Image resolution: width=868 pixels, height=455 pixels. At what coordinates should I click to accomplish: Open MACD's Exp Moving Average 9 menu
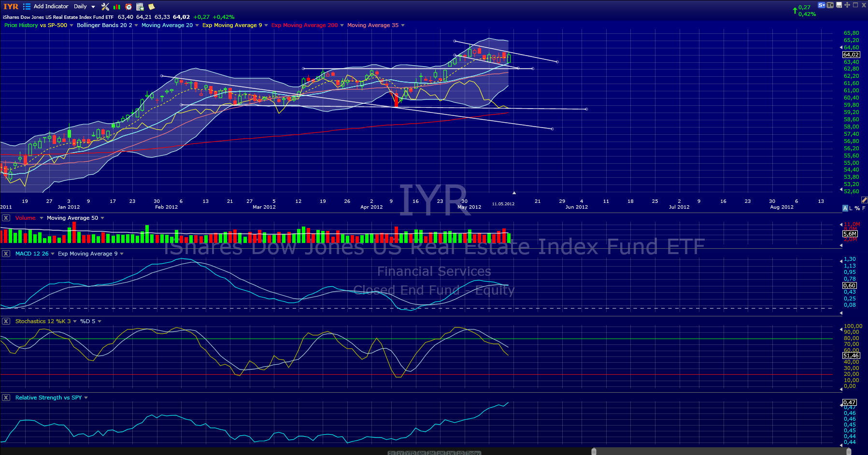pos(122,254)
